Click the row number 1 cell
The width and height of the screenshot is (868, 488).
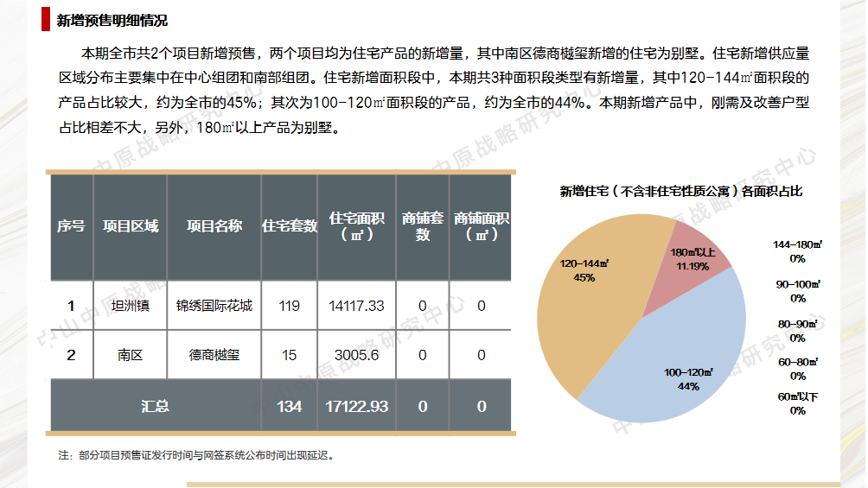pyautogui.click(x=72, y=306)
